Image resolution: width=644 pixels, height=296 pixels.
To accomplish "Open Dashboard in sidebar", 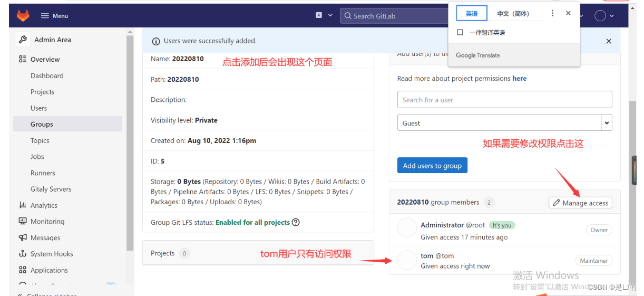I will (47, 75).
